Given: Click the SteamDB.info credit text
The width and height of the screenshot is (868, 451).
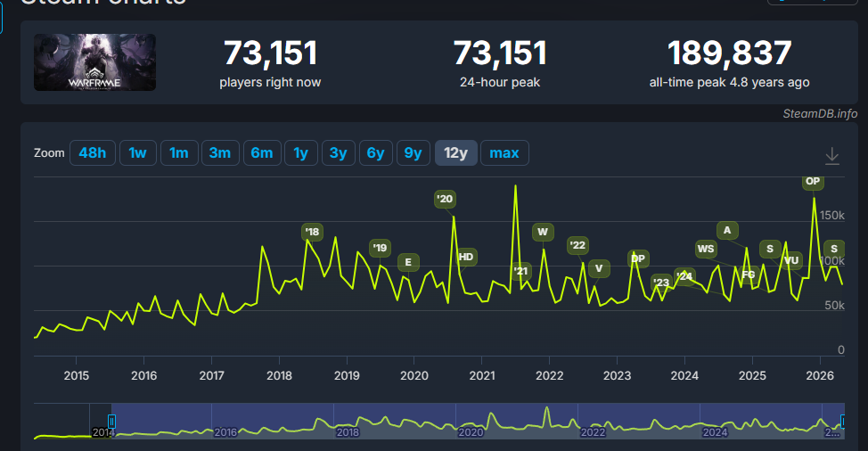Looking at the screenshot, I should point(820,113).
